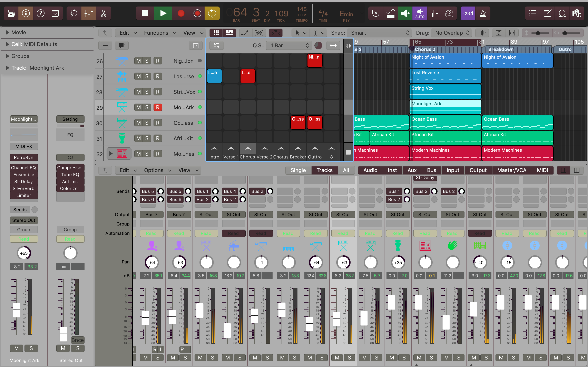Click the Metronome icon
The height and width of the screenshot is (367, 588).
click(x=483, y=13)
